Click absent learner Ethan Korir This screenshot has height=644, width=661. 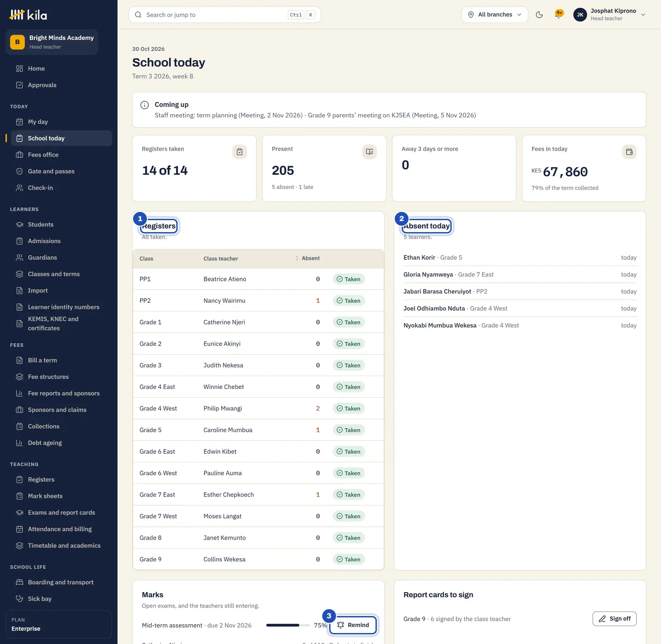point(419,258)
